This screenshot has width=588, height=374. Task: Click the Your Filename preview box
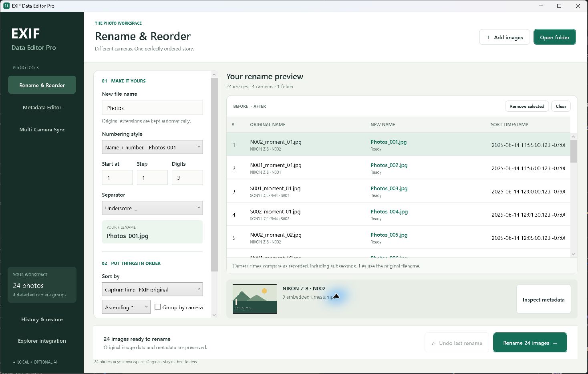click(152, 232)
